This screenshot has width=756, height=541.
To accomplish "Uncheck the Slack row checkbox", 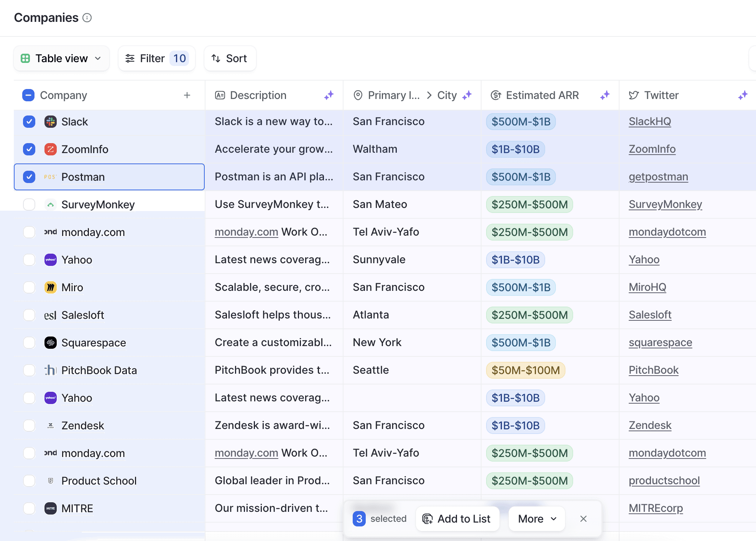I will 29,122.
